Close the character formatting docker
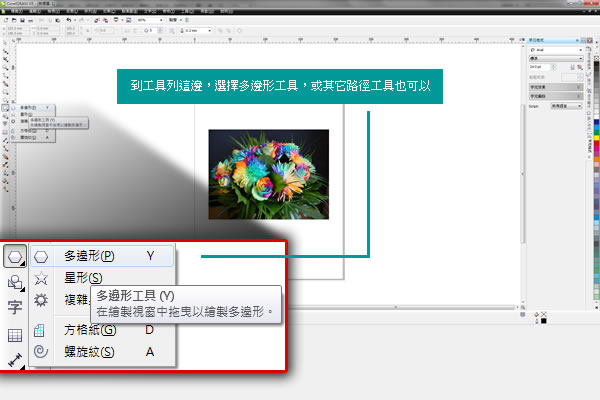 [590, 40]
